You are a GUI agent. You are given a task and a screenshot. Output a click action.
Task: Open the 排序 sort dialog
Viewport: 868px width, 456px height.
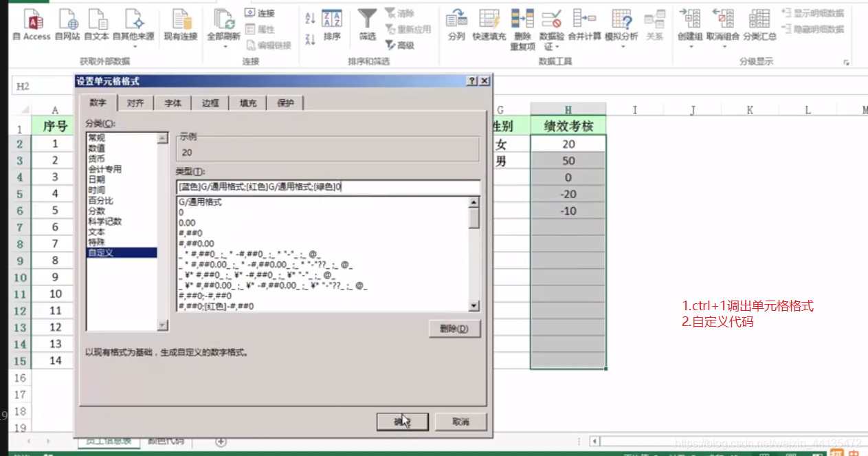(332, 25)
